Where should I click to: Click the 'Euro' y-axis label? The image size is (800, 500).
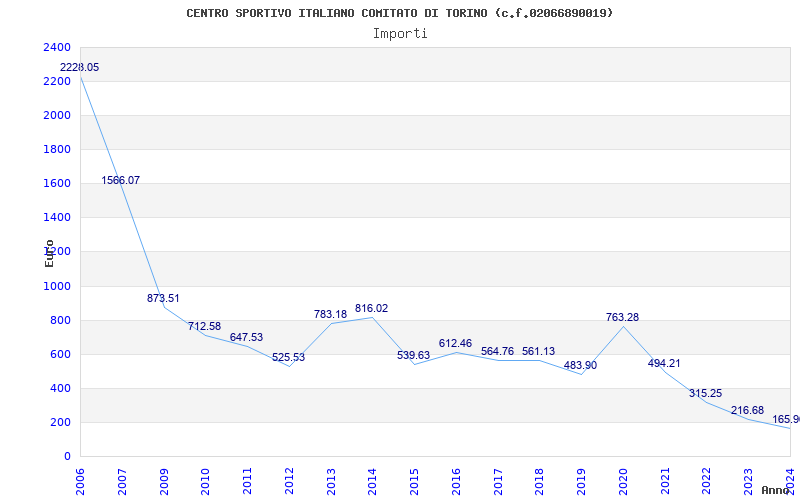[49, 253]
